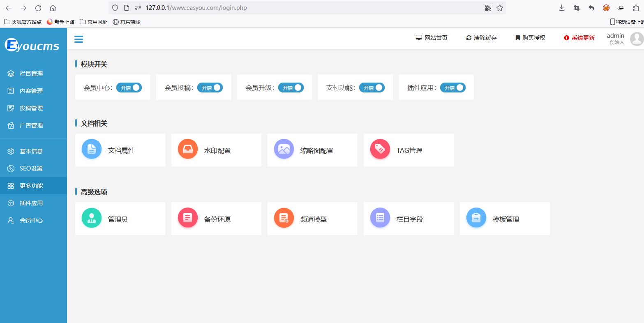644x323 pixels.
Task: Bookmark this page with the star icon
Action: [x=500, y=8]
